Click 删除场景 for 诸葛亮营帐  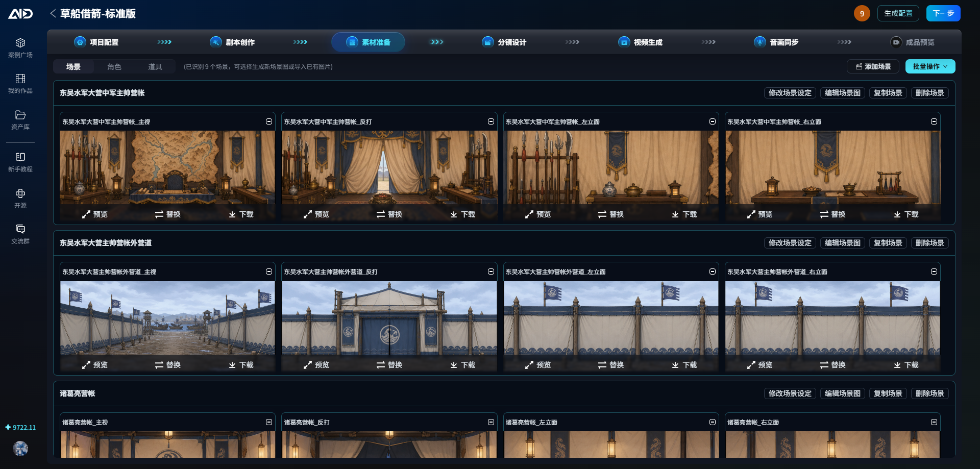coord(930,393)
